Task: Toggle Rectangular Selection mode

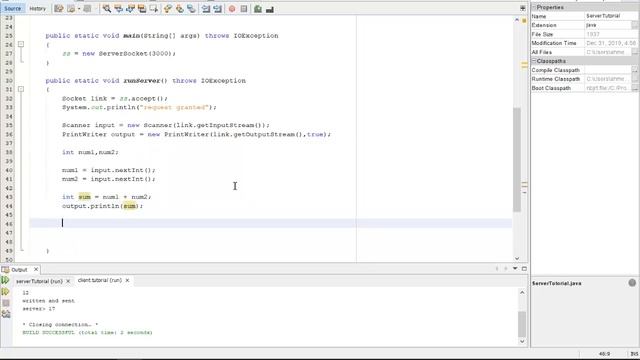Action: [154, 9]
